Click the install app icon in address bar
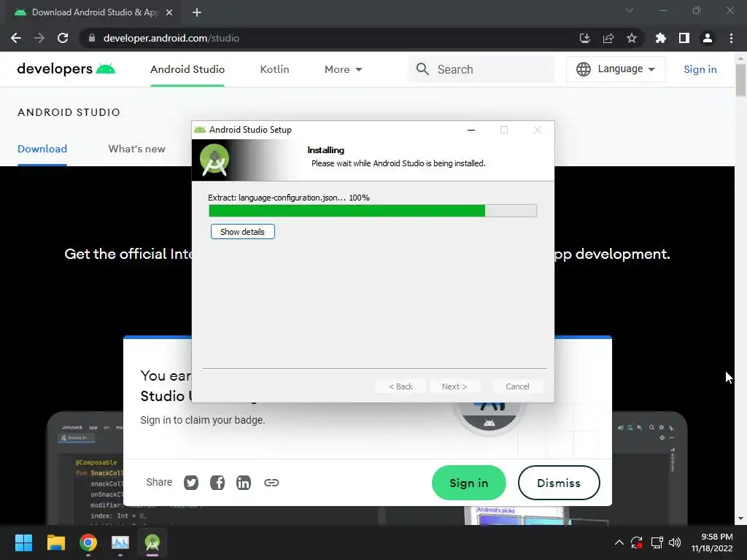Viewport: 747px width, 560px height. point(584,38)
